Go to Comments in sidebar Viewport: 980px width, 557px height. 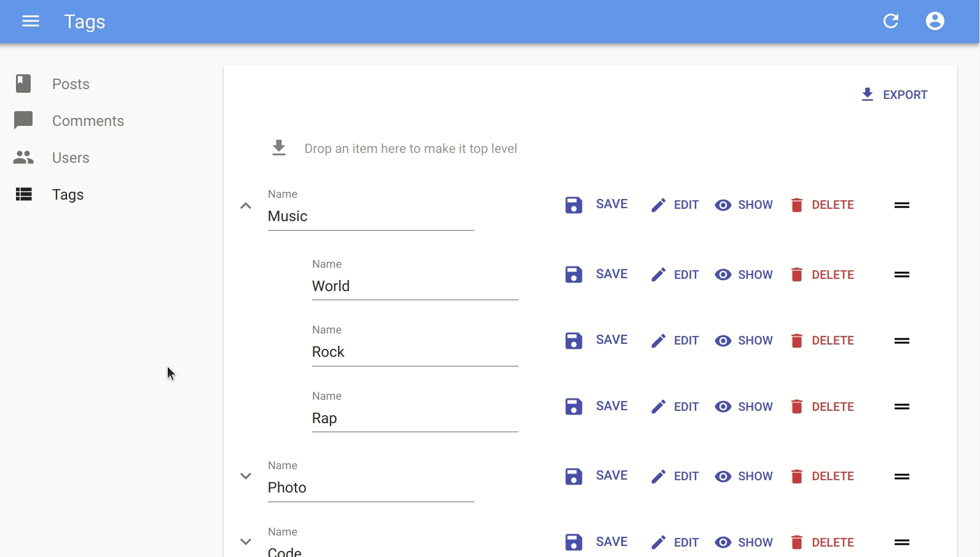tap(88, 121)
